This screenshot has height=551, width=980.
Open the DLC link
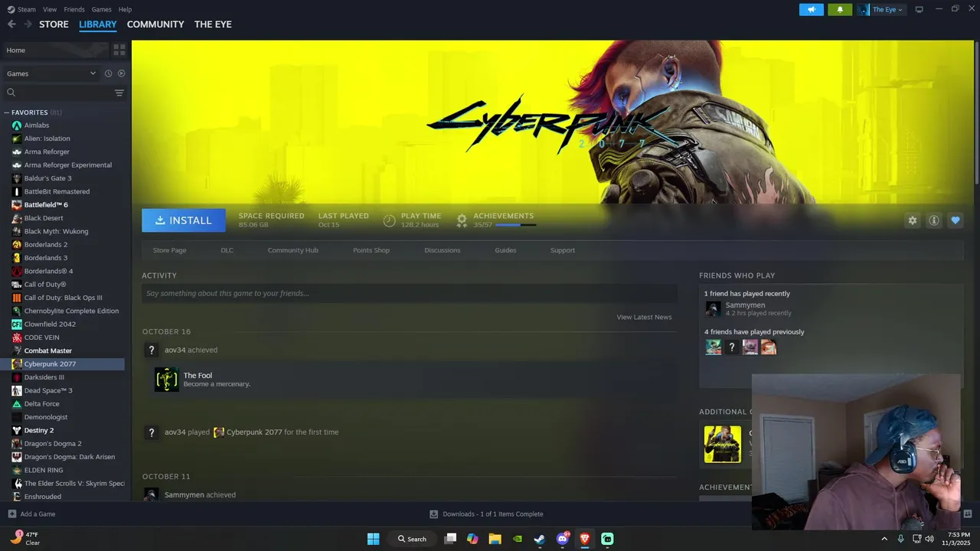(x=227, y=250)
